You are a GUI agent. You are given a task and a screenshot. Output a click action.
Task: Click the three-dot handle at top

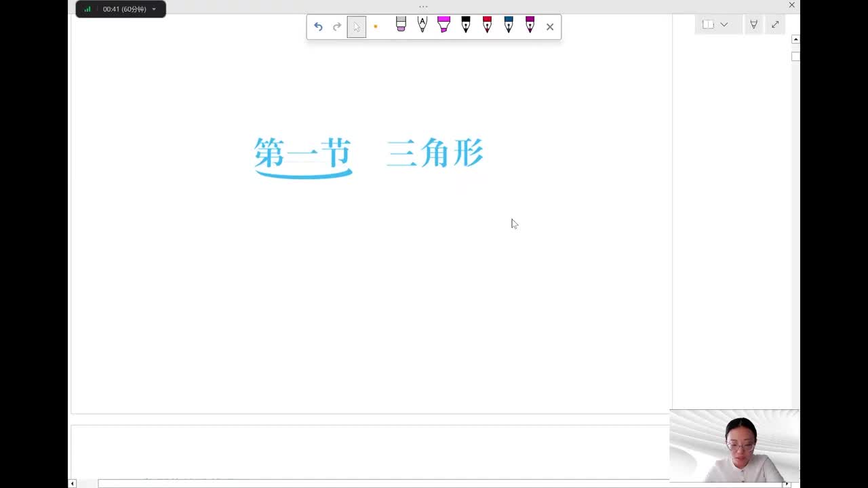tap(423, 7)
